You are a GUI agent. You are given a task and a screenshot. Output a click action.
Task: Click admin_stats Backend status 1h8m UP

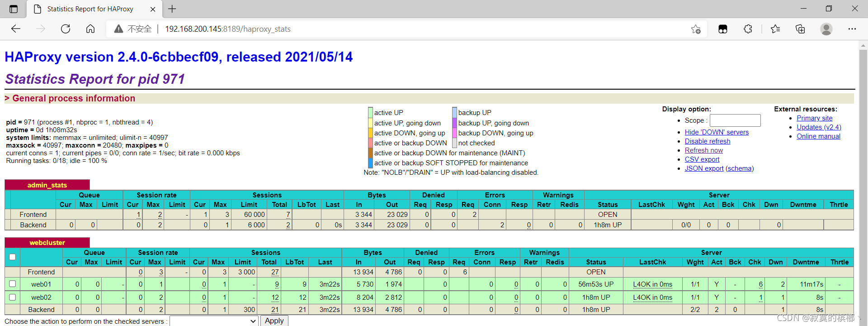pyautogui.click(x=608, y=225)
